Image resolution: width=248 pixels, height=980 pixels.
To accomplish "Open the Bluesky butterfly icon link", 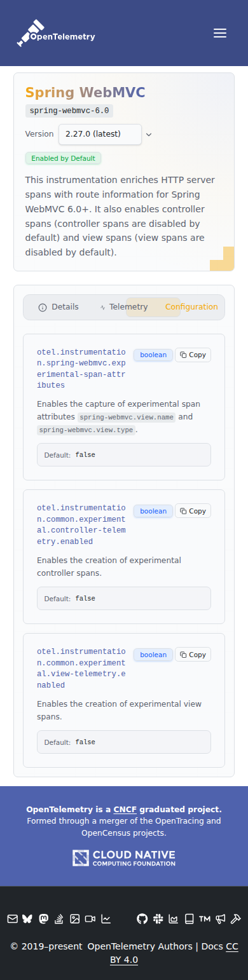I will (27, 918).
